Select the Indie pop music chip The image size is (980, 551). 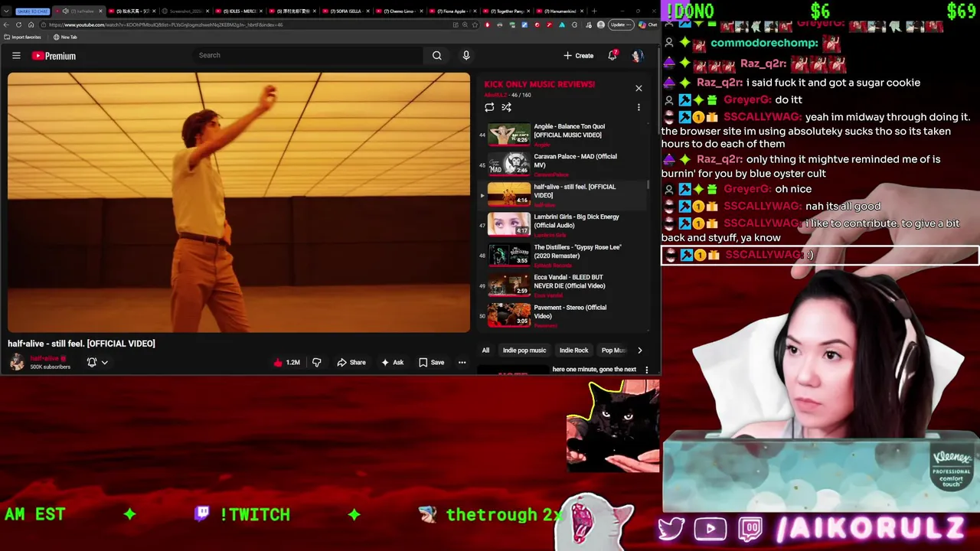click(524, 350)
